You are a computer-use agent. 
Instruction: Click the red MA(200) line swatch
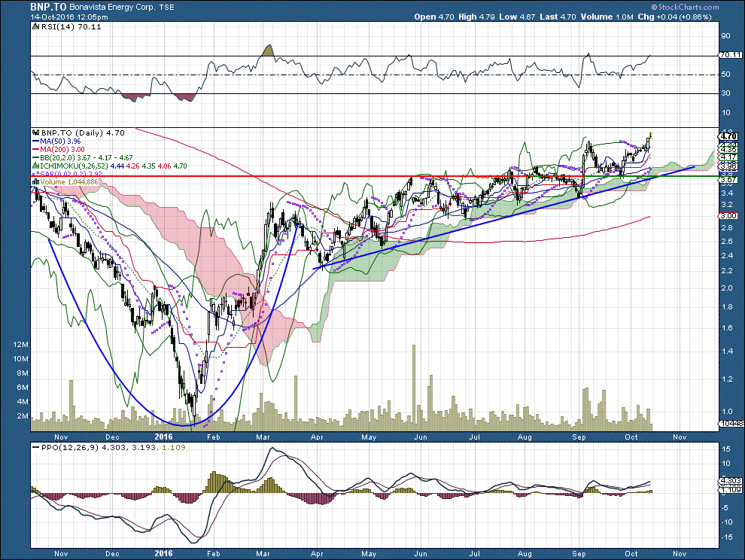(x=35, y=149)
